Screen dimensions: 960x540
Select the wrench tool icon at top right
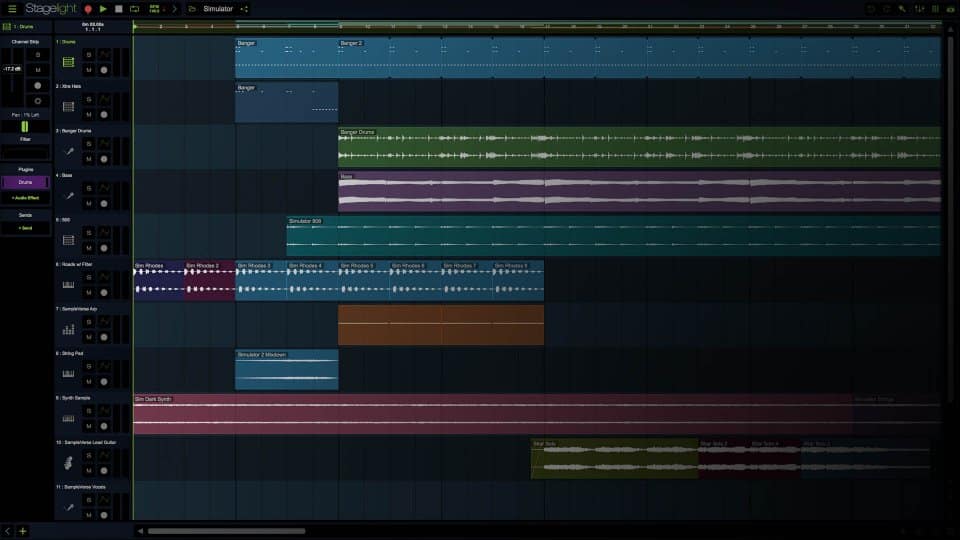click(902, 9)
